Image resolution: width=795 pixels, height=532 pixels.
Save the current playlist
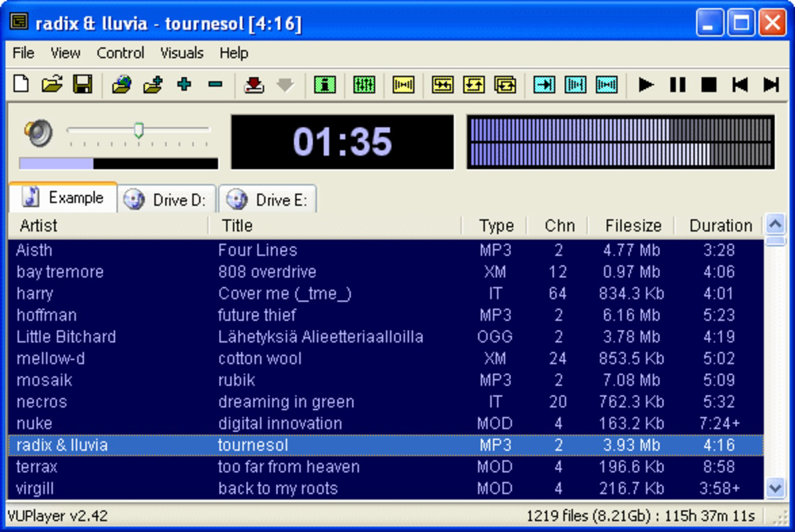pos(82,84)
